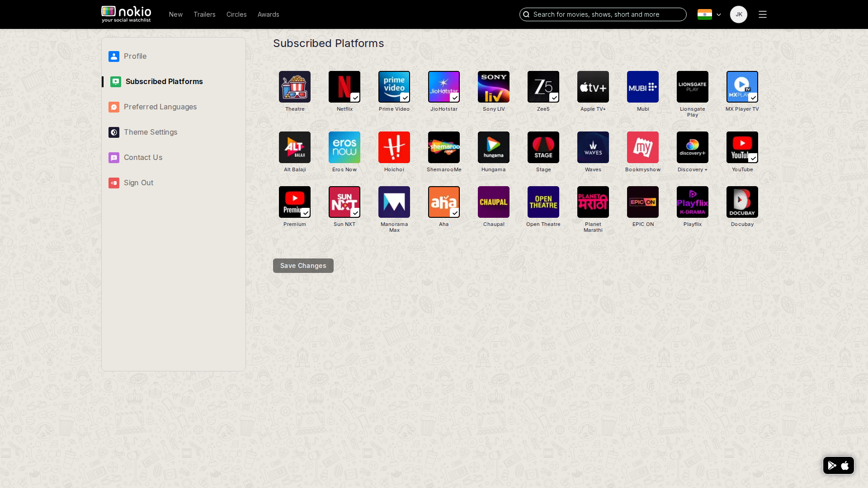
Task: Go to the New page
Action: (x=176, y=14)
